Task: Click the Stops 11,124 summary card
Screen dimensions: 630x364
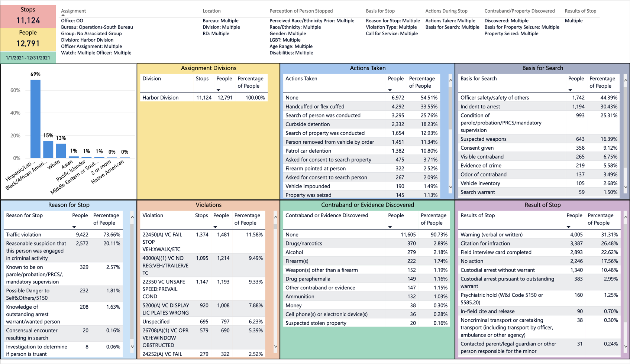Action: [x=28, y=16]
